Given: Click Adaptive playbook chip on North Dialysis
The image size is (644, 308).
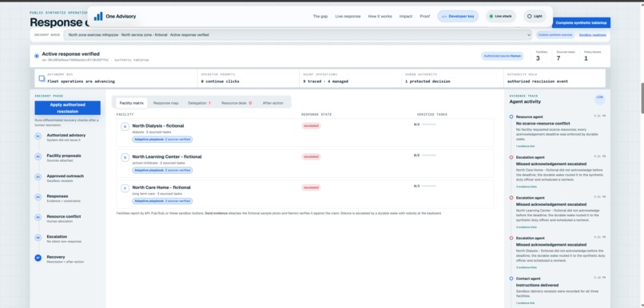Looking at the screenshot, I should 162,140.
